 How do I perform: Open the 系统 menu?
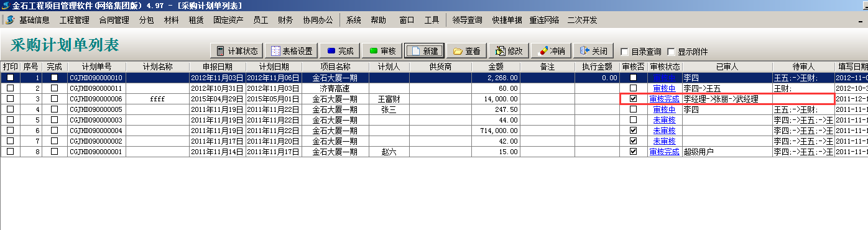point(354,20)
